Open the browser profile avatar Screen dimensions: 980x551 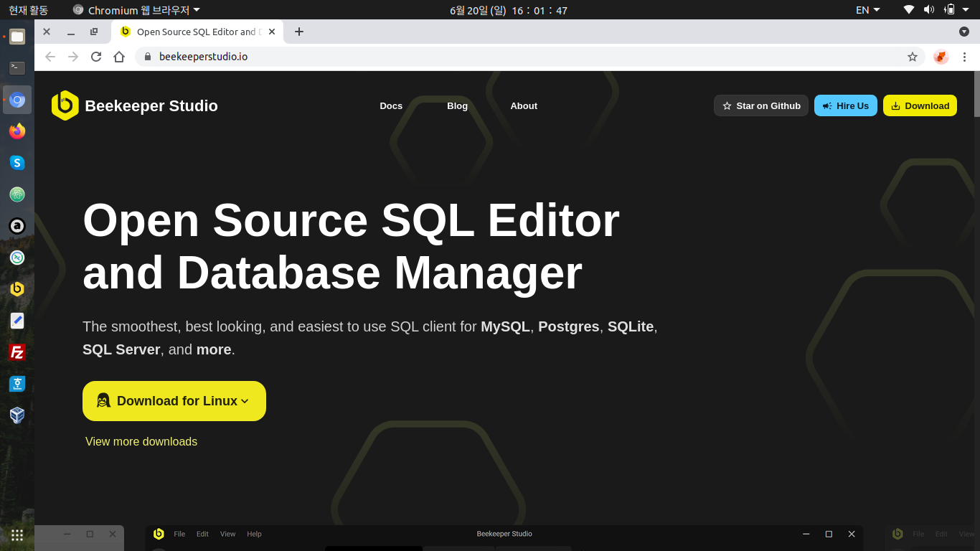(x=941, y=57)
